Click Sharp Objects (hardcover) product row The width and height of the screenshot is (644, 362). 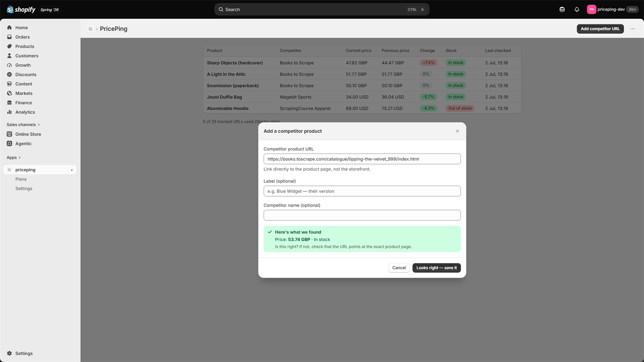coord(362,63)
